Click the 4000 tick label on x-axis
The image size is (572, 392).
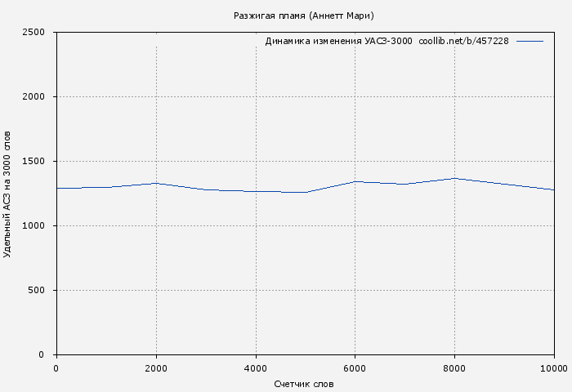point(256,368)
